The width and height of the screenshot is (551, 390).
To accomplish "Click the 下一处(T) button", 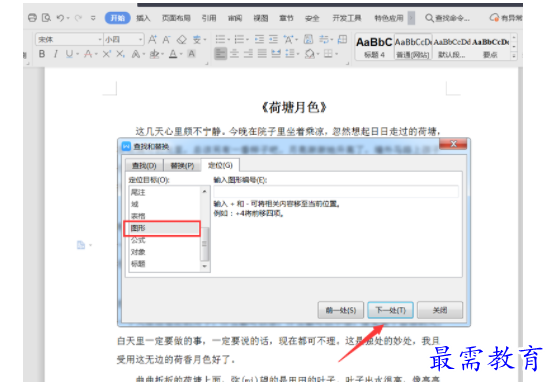I will tap(390, 310).
